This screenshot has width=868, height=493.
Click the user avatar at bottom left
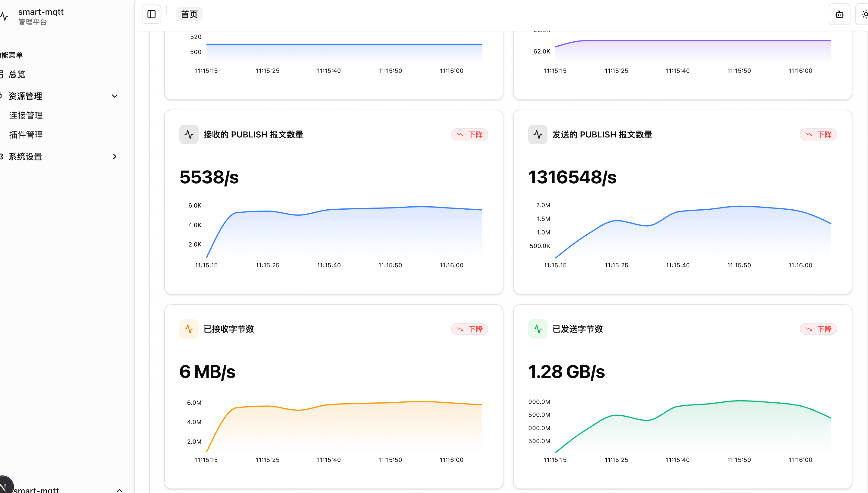[x=5, y=486]
